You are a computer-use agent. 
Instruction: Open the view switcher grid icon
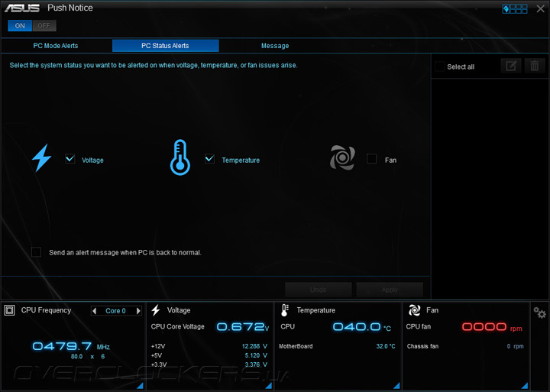pyautogui.click(x=515, y=8)
